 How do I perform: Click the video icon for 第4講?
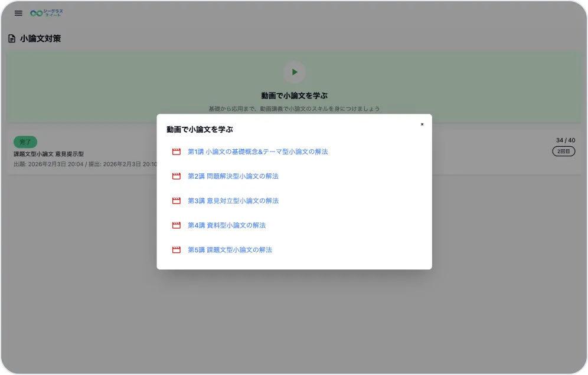177,225
